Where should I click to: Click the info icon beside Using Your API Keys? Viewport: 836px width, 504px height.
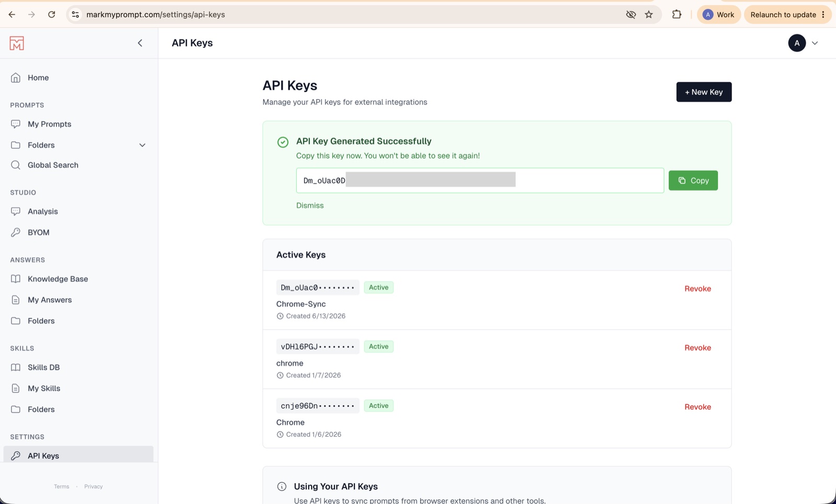282,486
